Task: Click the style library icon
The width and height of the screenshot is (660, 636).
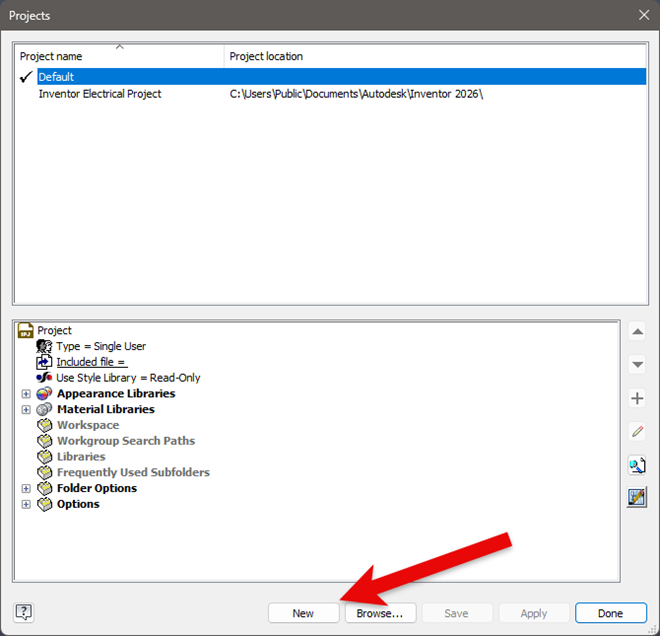Action: tap(44, 377)
